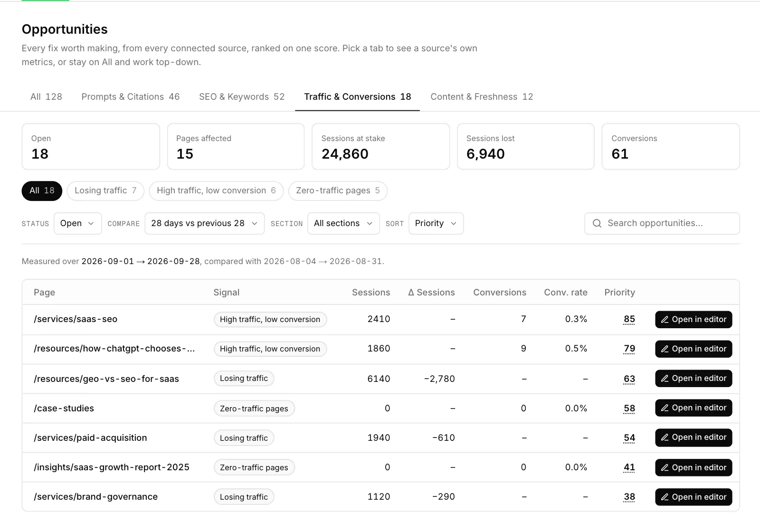Click priority score 41
Screen dimensions: 760x532
[629, 467]
